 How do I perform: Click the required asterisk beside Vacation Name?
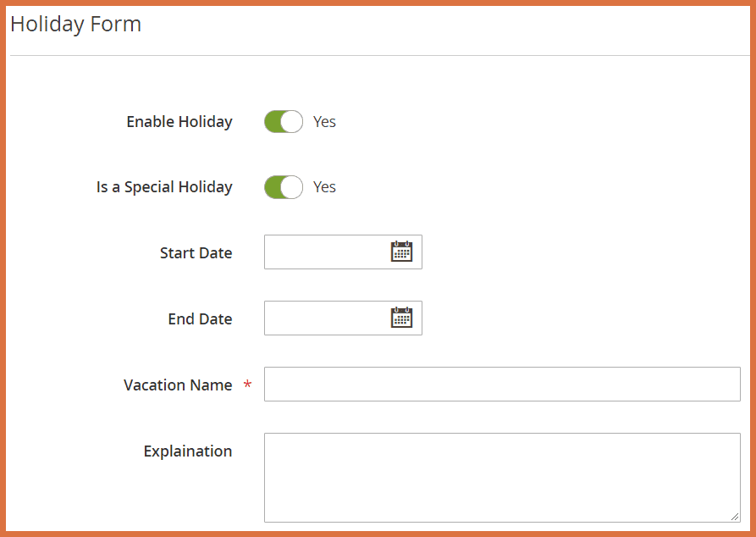tap(247, 385)
